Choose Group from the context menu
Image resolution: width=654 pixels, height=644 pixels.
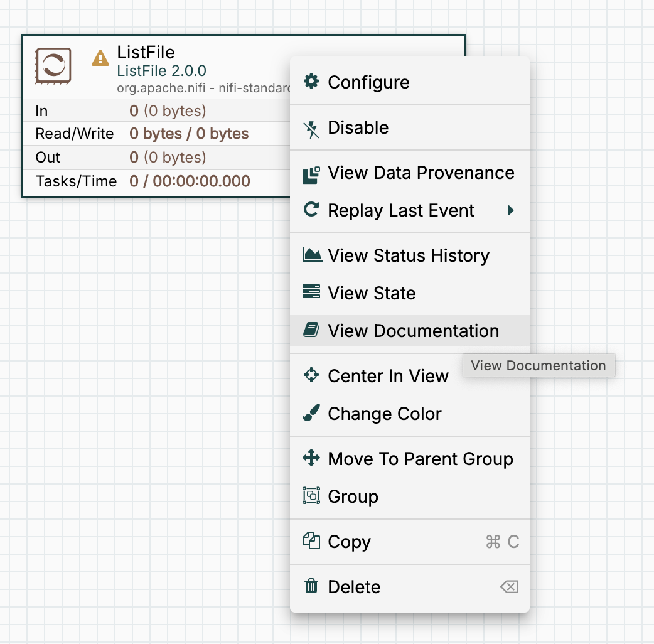pyautogui.click(x=353, y=496)
